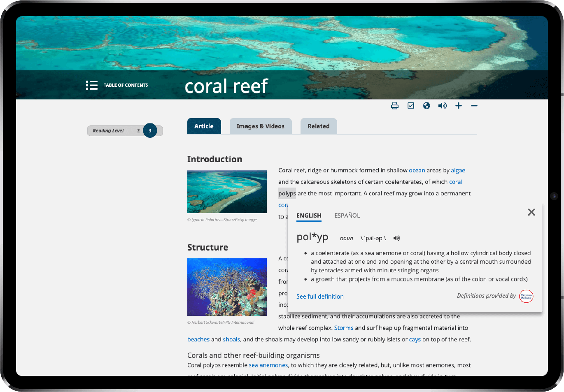Click the Merriam-Webster logo
Viewport: 564px width, 392px height.
(x=526, y=296)
